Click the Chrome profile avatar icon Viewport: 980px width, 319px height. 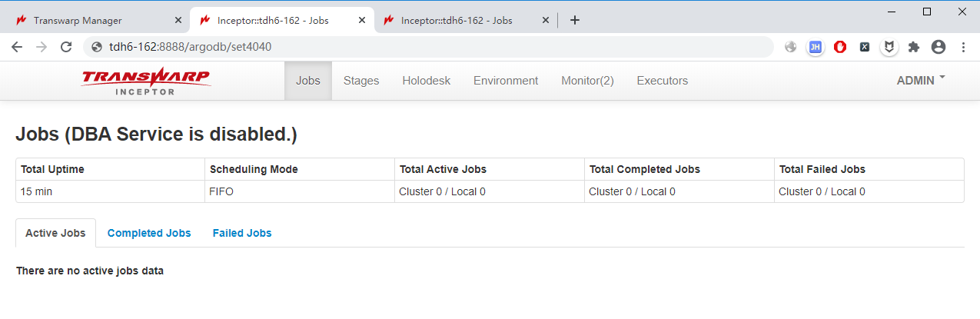(x=938, y=47)
